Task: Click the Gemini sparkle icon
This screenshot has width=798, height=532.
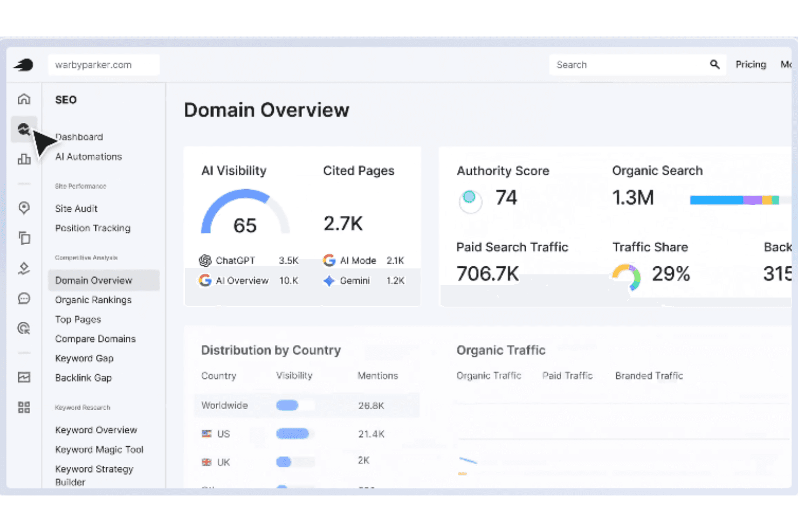Action: (329, 281)
